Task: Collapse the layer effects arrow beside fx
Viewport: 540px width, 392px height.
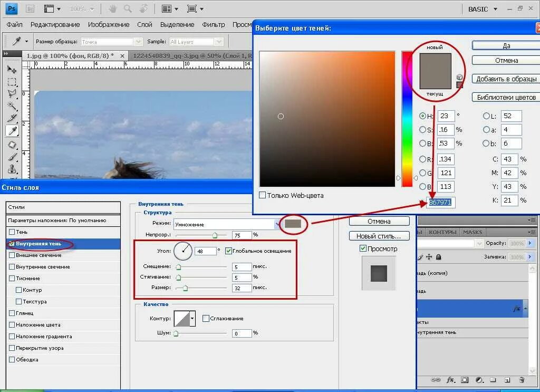Action: pyautogui.click(x=526, y=309)
